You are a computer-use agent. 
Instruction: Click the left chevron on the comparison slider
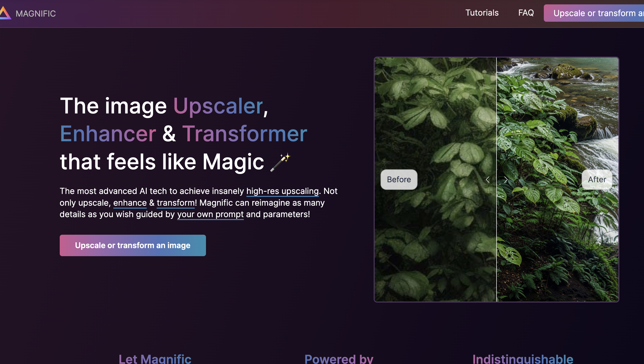pos(488,180)
